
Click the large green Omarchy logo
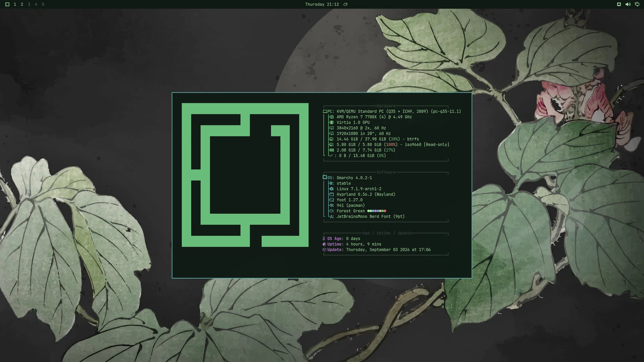click(x=245, y=175)
